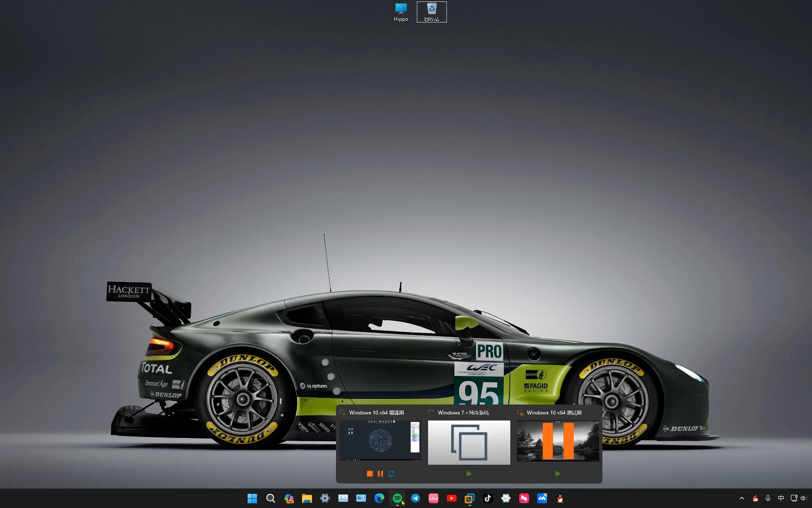Stop the Windows 10 x64 编译用 VM
812x508 pixels.
[370, 474]
